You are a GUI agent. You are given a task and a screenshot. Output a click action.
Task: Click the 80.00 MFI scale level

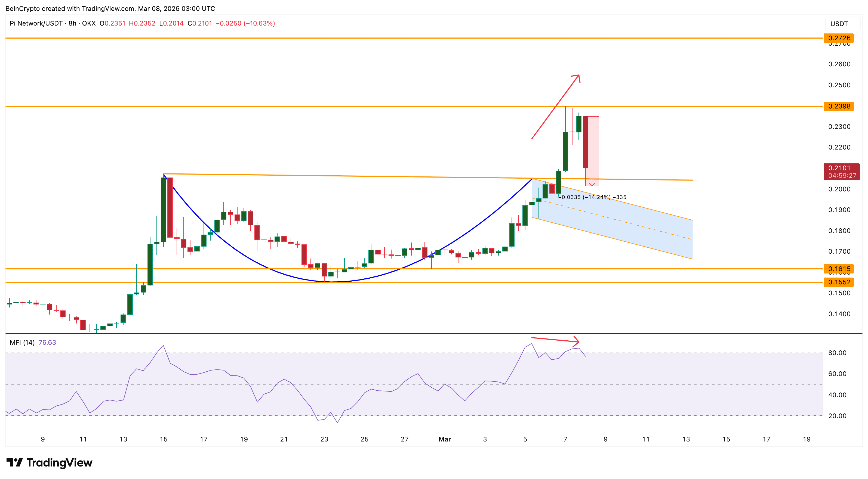click(x=837, y=353)
